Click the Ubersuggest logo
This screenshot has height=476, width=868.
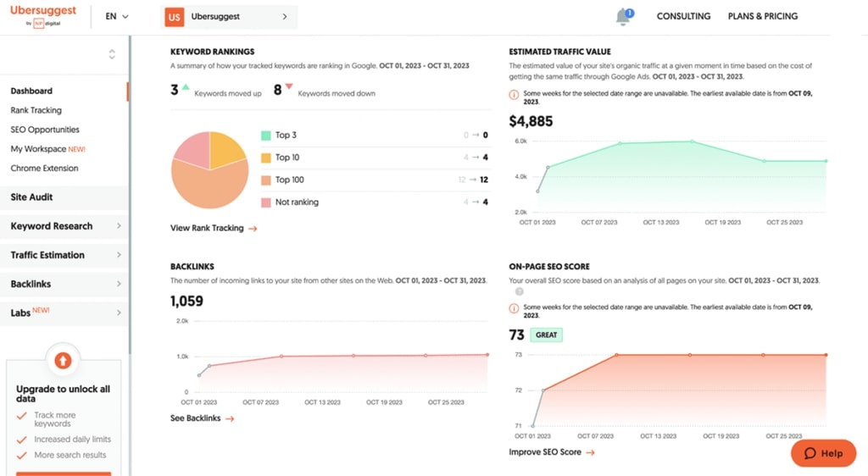coord(43,15)
